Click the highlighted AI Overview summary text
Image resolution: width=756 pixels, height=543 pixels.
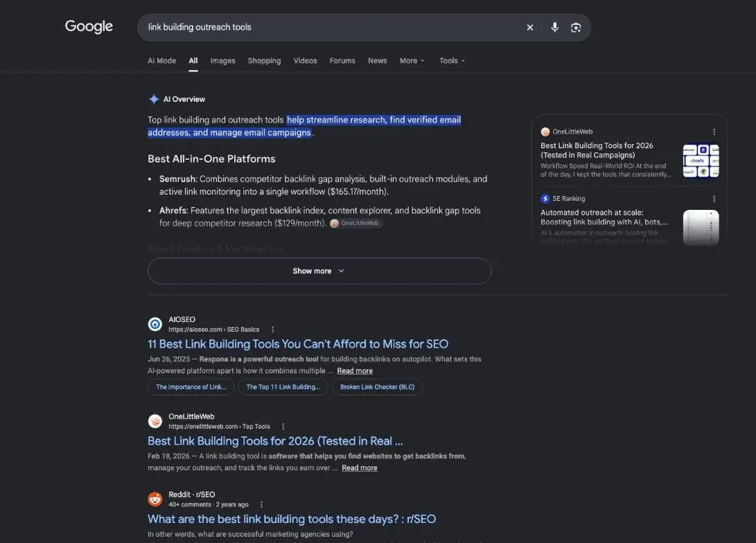tap(304, 126)
